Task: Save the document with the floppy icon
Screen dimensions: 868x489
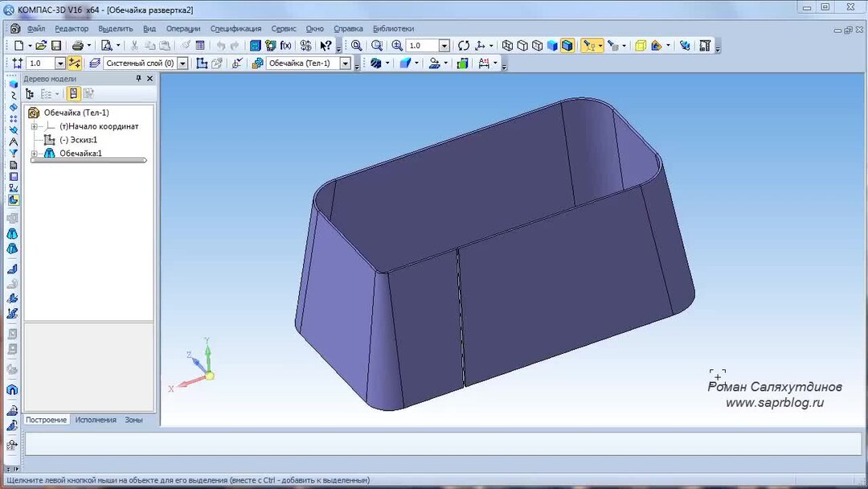Action: (x=56, y=46)
